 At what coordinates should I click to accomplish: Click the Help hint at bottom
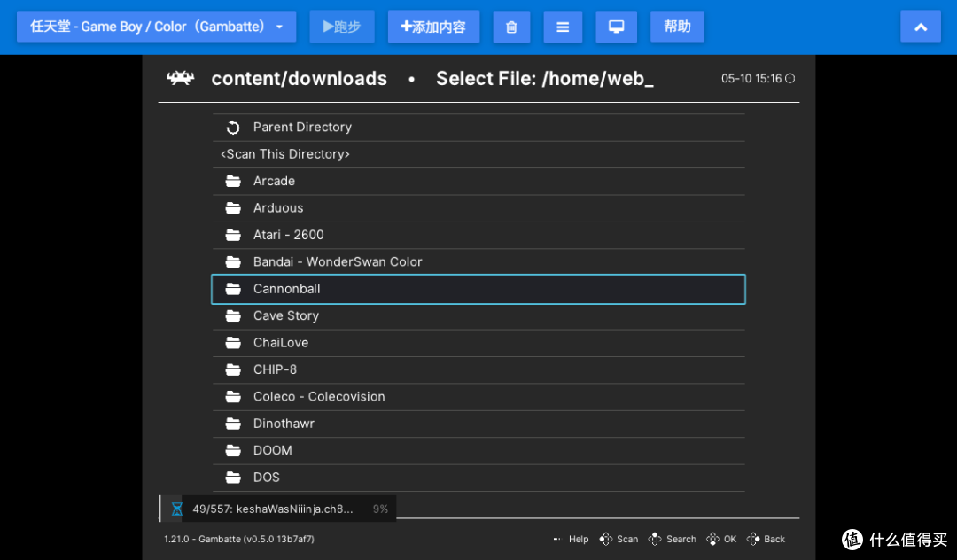click(x=572, y=540)
